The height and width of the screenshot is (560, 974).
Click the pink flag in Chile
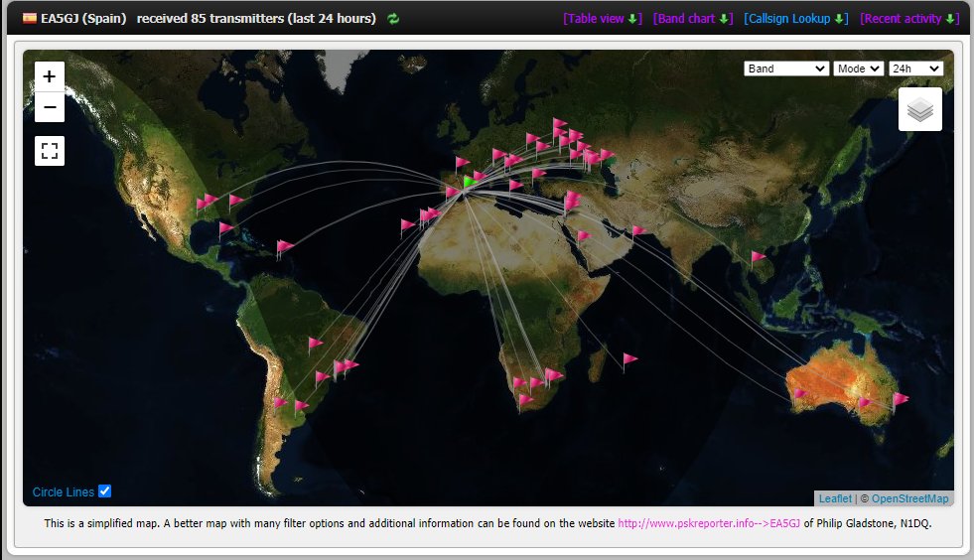(280, 404)
